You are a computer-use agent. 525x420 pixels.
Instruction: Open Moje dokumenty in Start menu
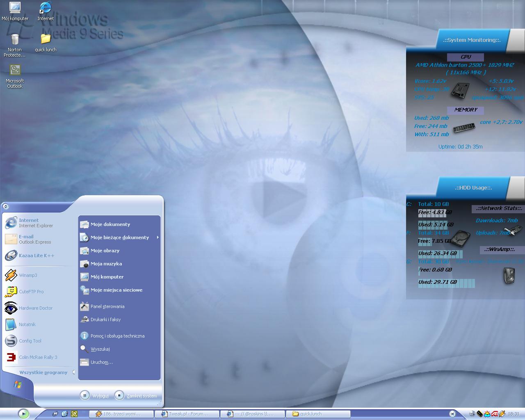[x=119, y=224]
